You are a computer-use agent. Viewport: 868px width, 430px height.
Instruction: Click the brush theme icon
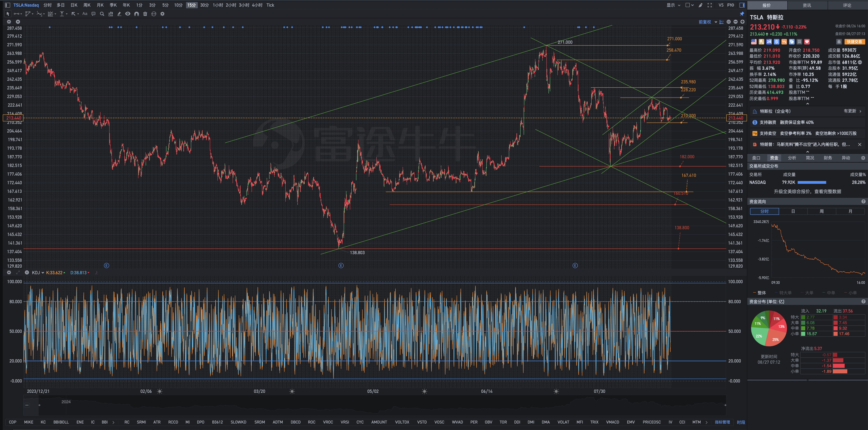tap(701, 5)
